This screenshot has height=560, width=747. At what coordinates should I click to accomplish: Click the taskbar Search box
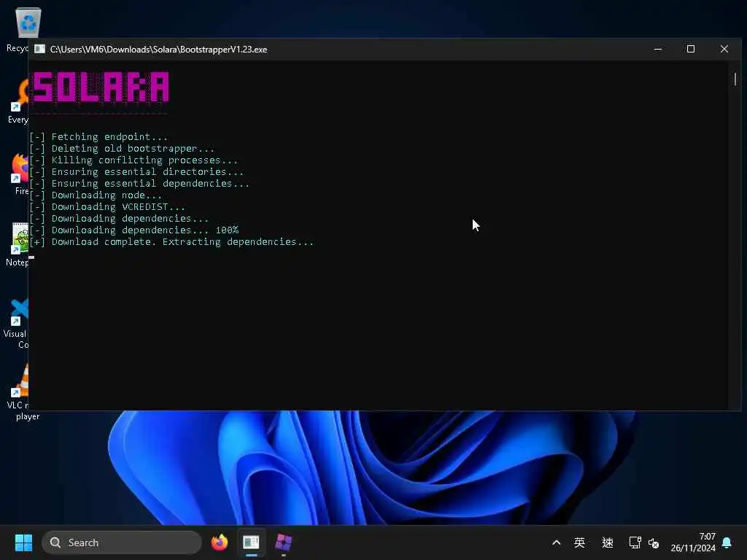pyautogui.click(x=122, y=542)
